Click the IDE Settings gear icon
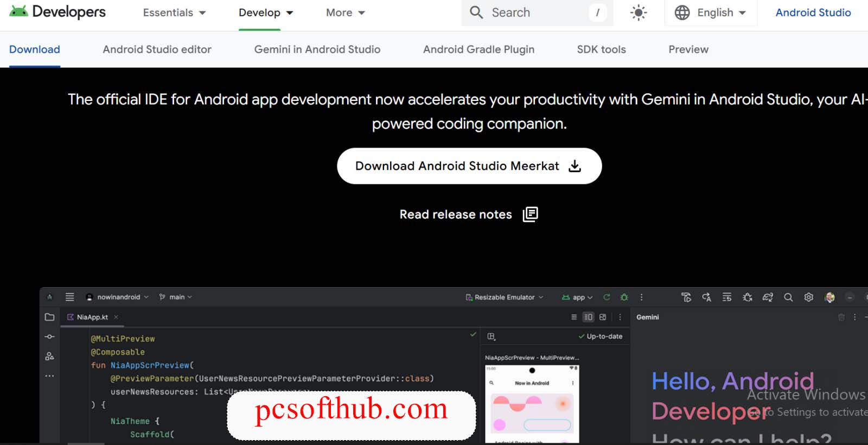The width and height of the screenshot is (868, 445). pos(808,297)
